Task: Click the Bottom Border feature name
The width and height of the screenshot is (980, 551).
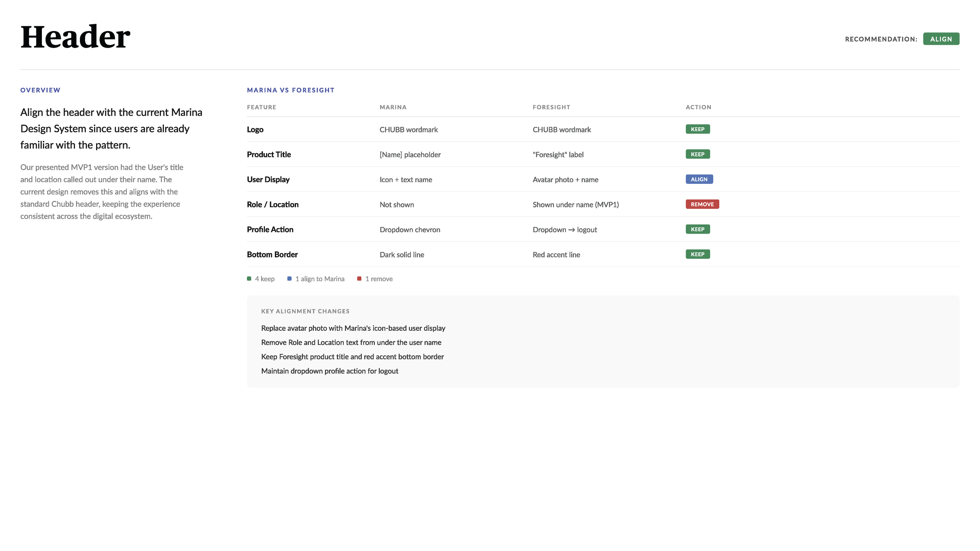Action: pos(272,255)
